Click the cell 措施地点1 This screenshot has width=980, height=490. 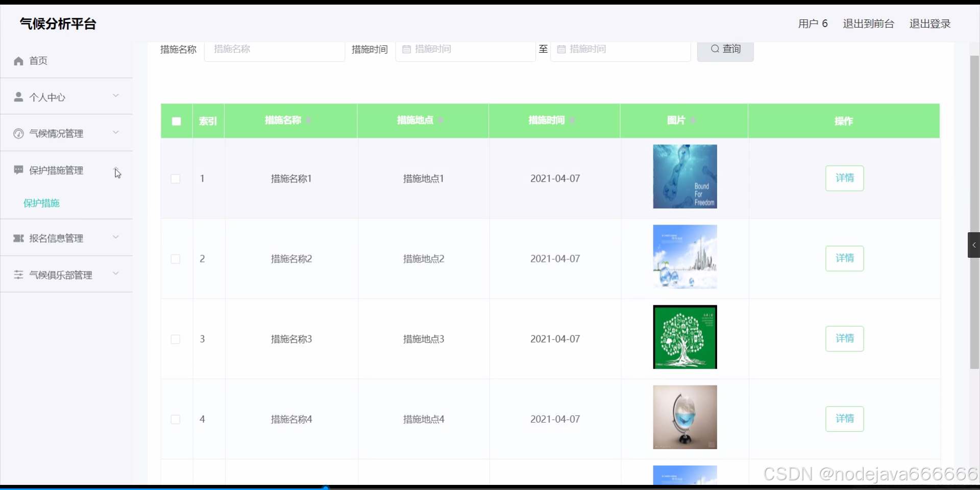(424, 179)
